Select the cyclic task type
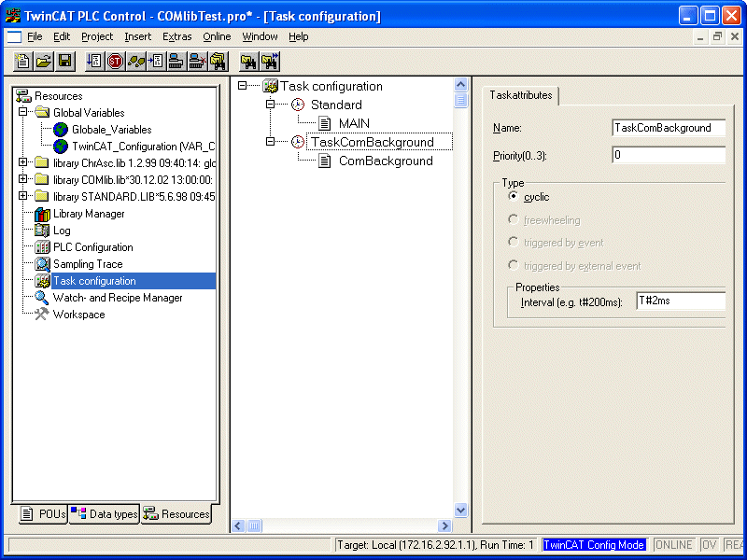 513,196
